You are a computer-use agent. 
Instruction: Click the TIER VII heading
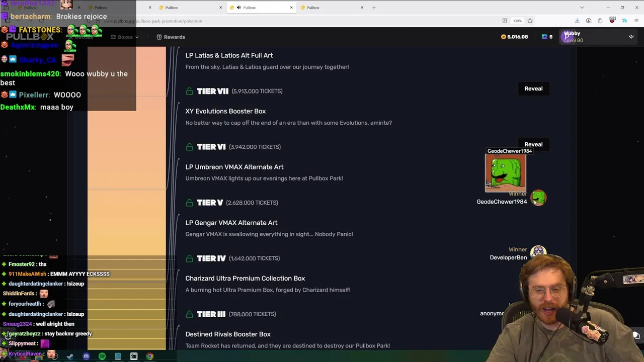[212, 91]
